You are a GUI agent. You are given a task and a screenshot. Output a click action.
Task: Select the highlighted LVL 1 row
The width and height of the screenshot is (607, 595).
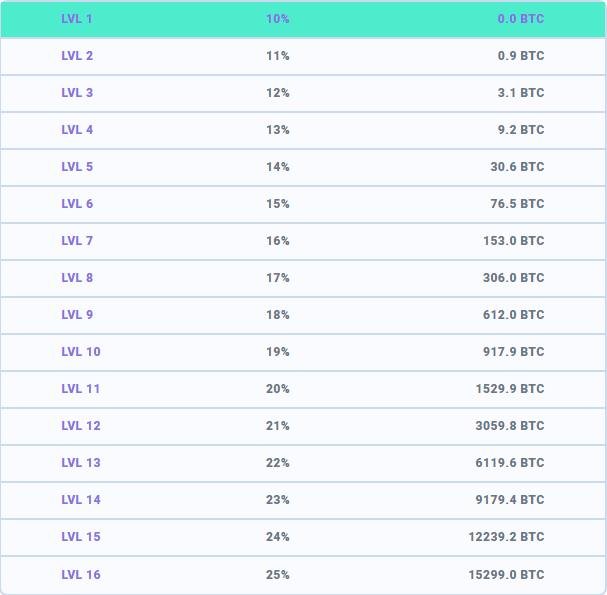click(303, 19)
